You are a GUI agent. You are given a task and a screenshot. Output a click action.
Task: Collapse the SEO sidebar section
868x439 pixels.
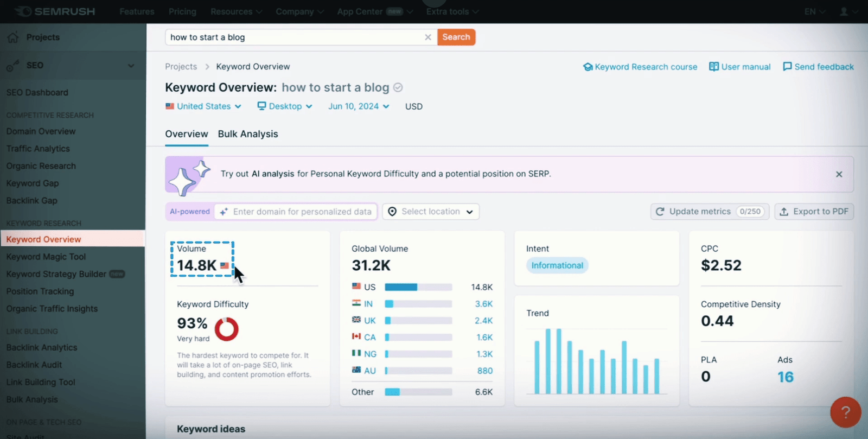131,66
